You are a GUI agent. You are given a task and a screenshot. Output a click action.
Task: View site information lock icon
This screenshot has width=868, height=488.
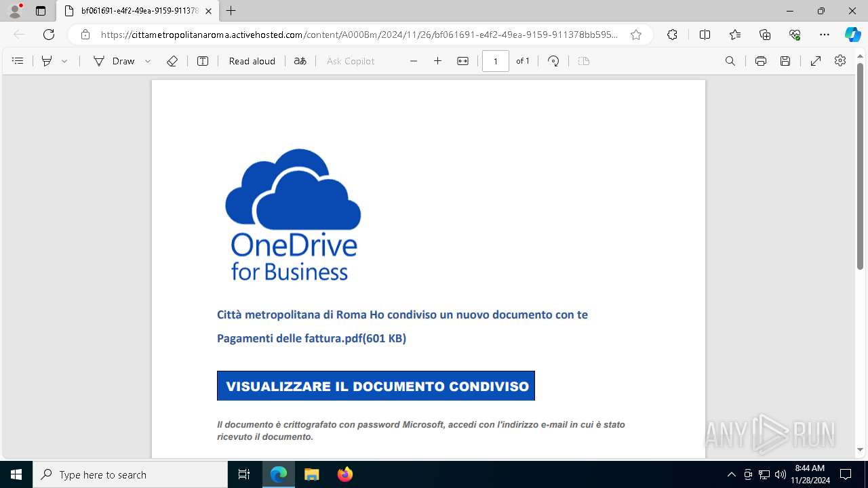click(85, 35)
